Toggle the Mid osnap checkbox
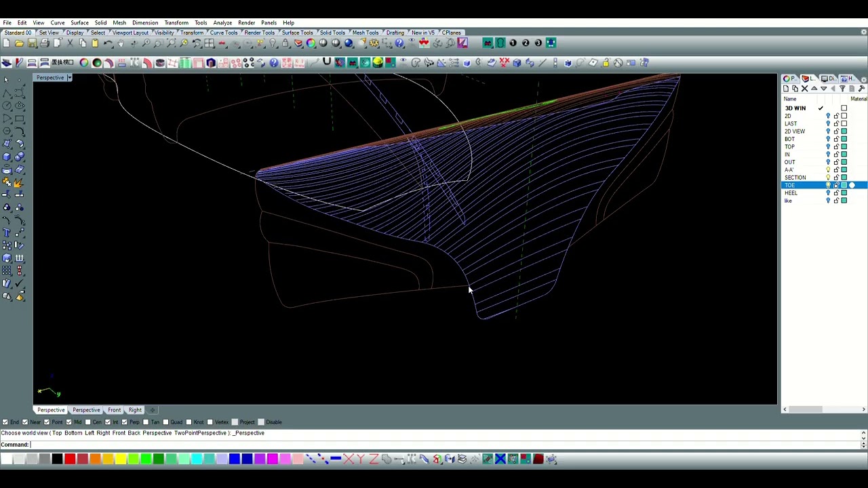 pyautogui.click(x=68, y=422)
